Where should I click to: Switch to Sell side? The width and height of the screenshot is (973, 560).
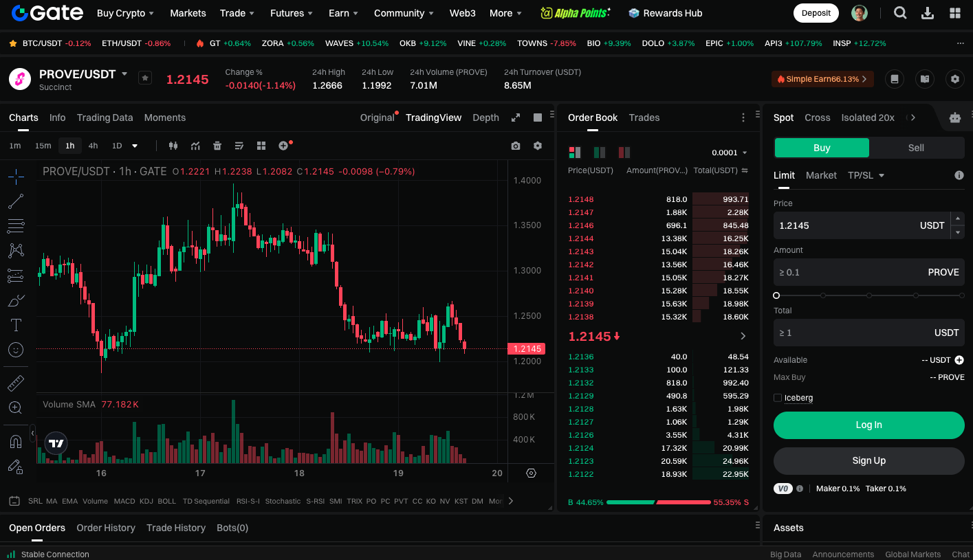click(x=917, y=148)
